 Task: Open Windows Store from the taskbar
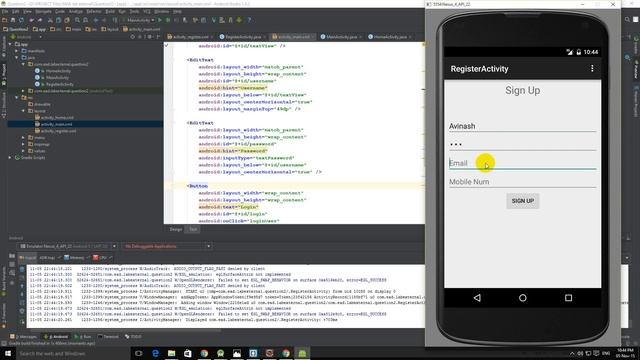point(188,353)
